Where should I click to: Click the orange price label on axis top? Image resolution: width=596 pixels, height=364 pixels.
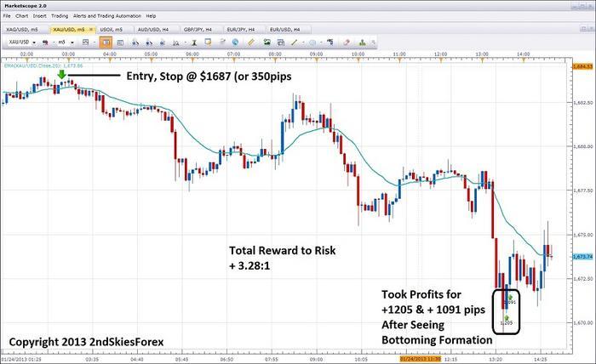pos(582,66)
